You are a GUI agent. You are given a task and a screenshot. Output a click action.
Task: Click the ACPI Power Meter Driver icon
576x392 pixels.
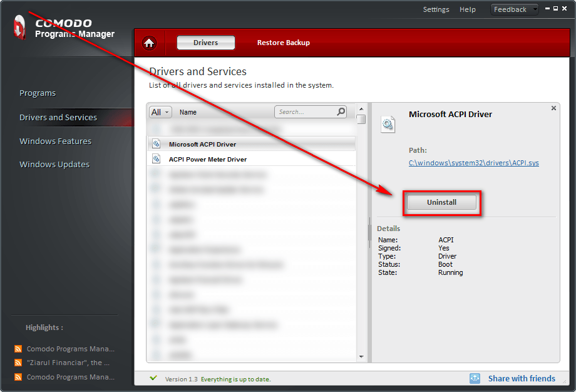click(x=157, y=159)
